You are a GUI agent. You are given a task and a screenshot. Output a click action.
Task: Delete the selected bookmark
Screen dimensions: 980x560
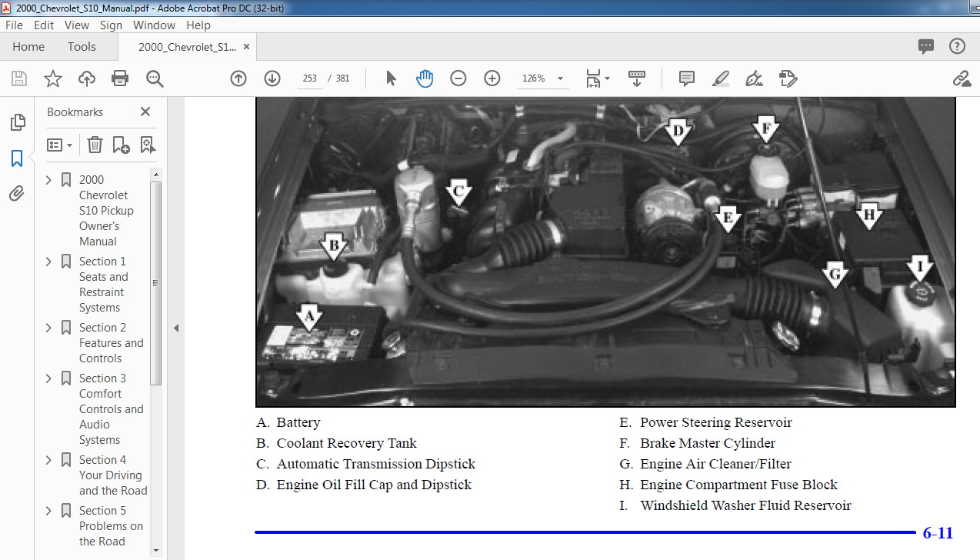coord(95,145)
